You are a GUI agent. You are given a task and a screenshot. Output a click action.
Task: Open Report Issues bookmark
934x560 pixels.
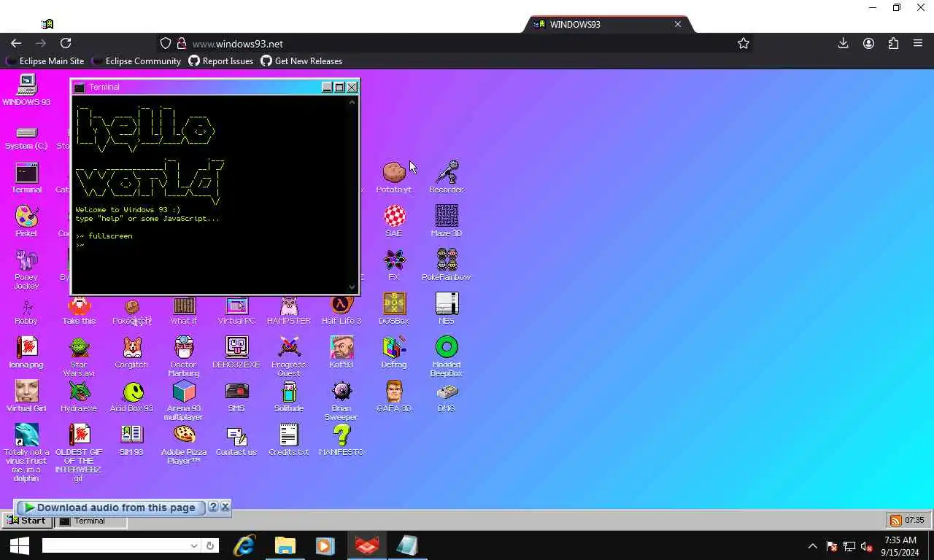click(x=220, y=61)
